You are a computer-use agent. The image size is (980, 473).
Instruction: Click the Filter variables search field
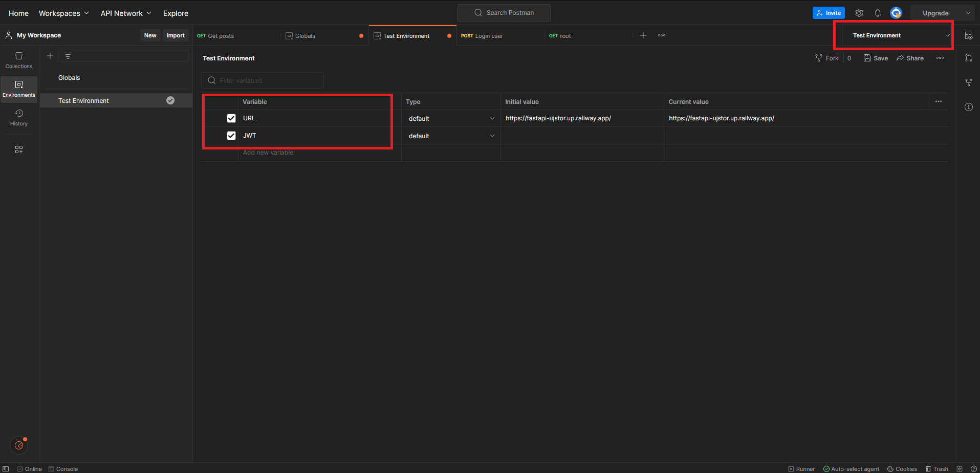(262, 80)
